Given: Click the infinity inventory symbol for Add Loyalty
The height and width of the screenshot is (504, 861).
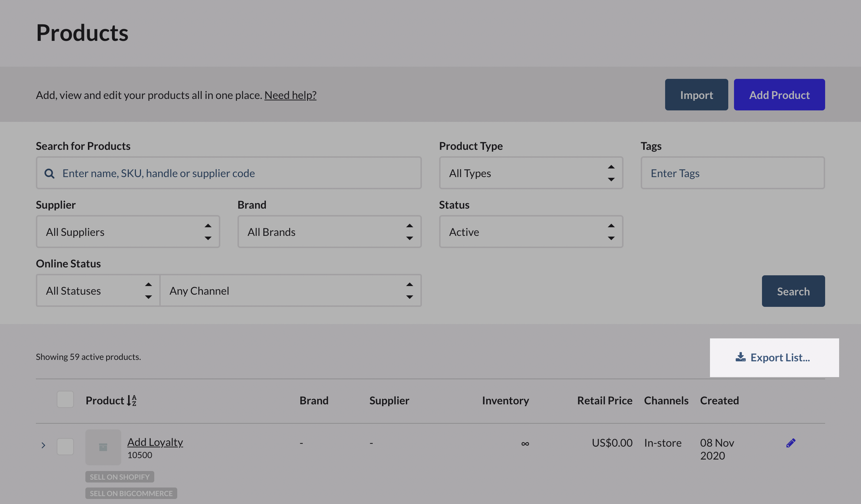Looking at the screenshot, I should (x=524, y=443).
